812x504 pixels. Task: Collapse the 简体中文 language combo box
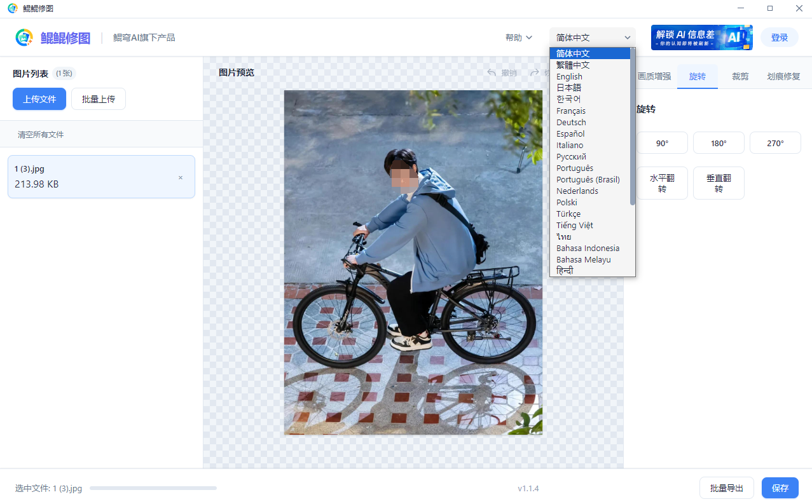click(592, 37)
